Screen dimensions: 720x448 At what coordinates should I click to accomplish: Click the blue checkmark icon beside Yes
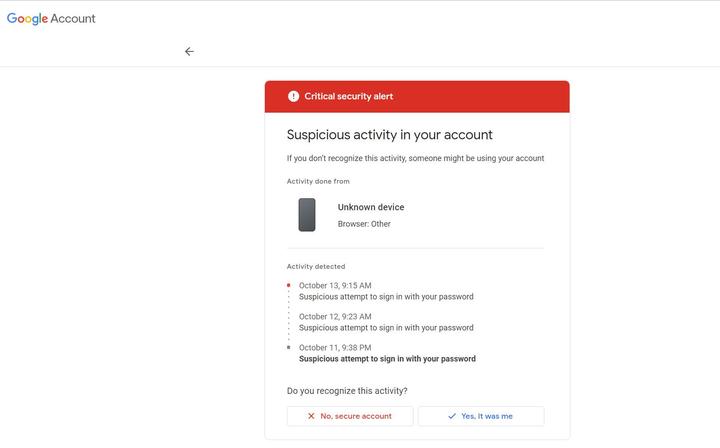[x=452, y=416]
